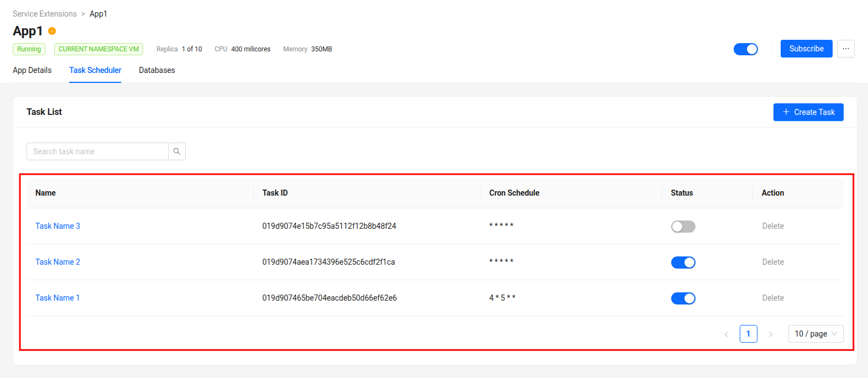
Task: Open the three-dots more options menu
Action: [846, 49]
